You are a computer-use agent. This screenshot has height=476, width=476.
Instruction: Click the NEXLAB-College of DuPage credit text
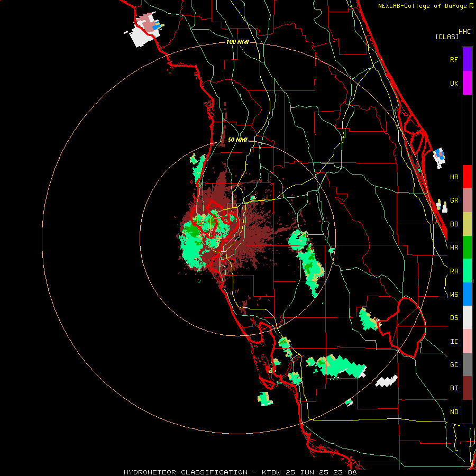(423, 6)
